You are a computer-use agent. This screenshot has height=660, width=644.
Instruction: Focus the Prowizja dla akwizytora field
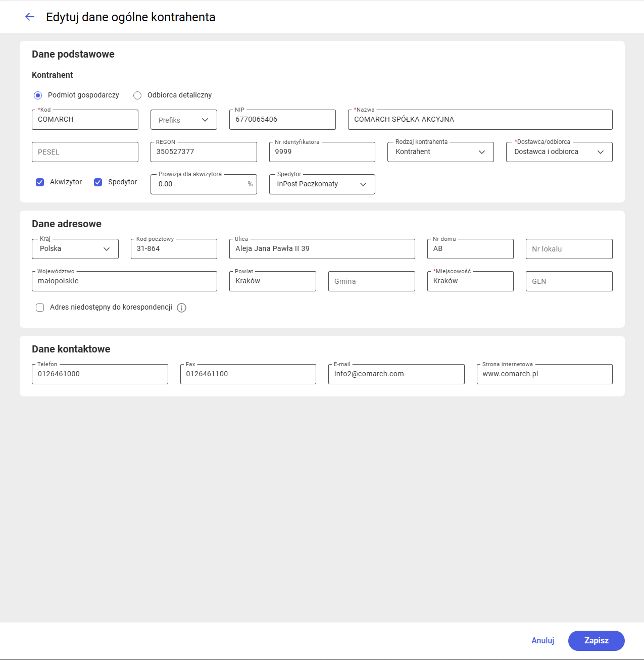(x=204, y=184)
